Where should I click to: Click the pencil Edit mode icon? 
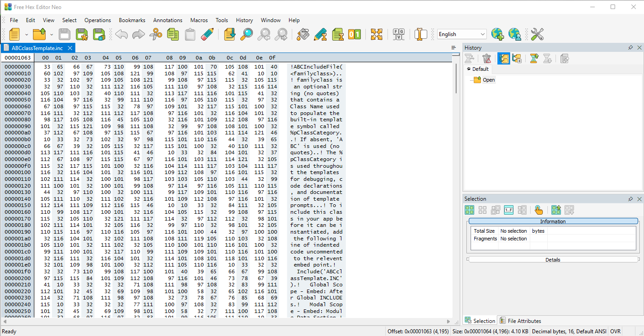click(x=207, y=34)
